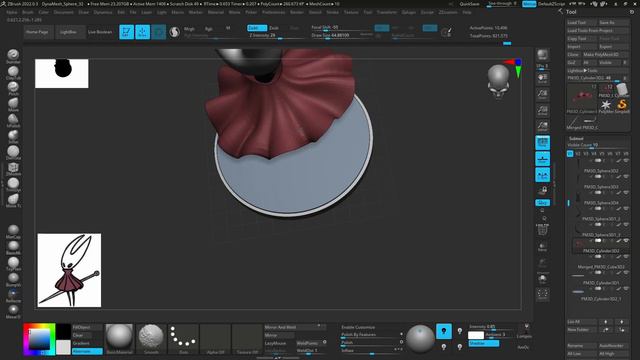Select the Pinch brush

(x=13, y=88)
